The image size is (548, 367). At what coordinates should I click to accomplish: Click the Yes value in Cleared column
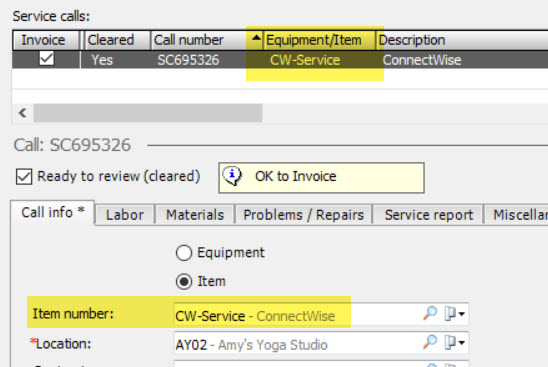point(102,60)
